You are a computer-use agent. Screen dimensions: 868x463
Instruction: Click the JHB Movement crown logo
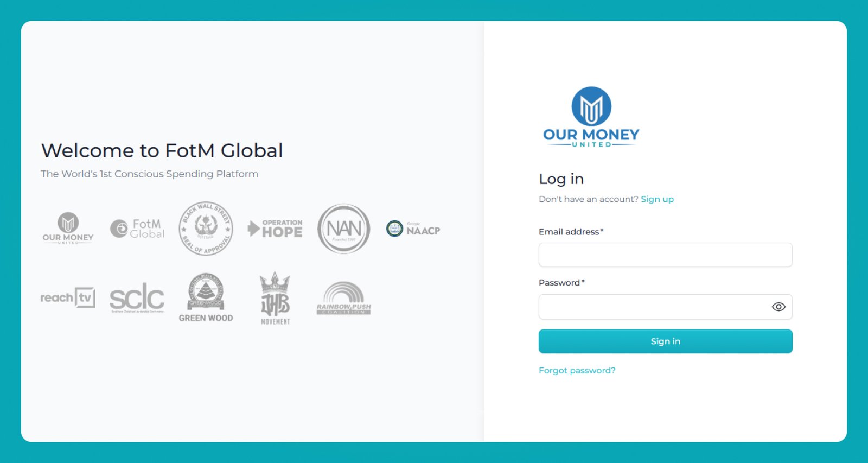coord(275,298)
